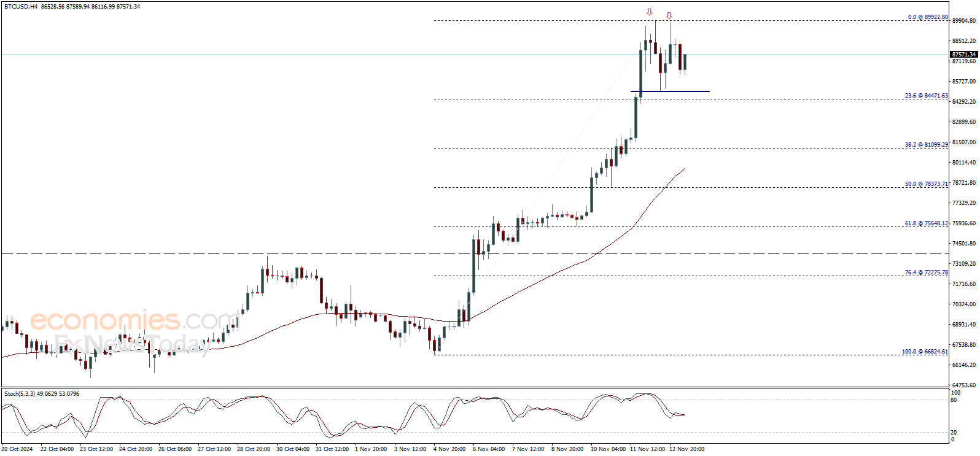Click the 64753.60 price scale value
Image resolution: width=980 pixels, height=456 pixels.
coord(963,385)
